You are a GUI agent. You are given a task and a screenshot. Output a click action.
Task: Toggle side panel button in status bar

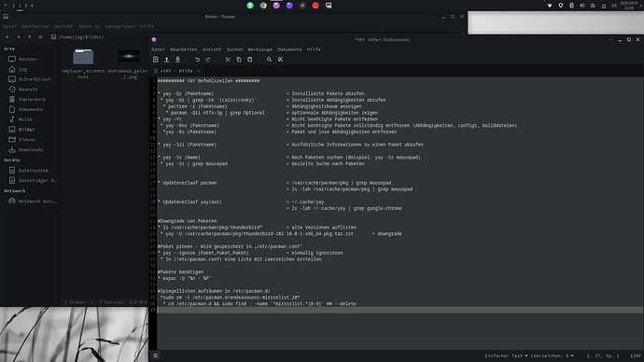coord(156,355)
